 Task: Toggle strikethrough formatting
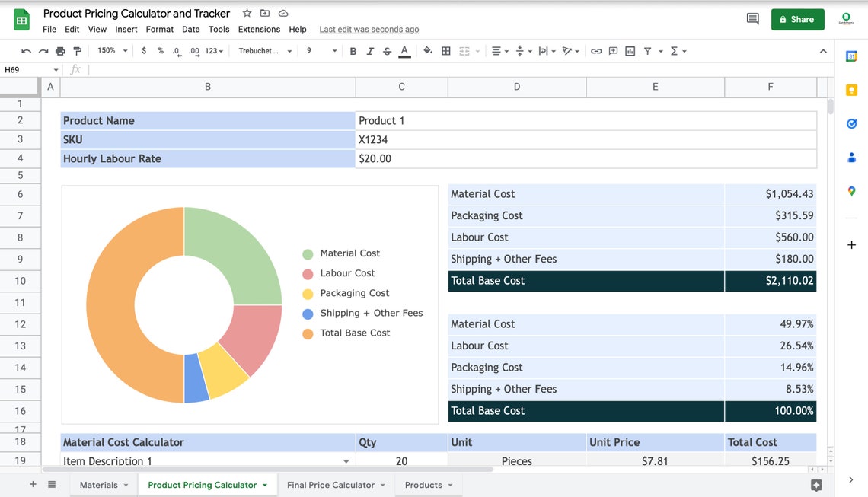point(386,50)
